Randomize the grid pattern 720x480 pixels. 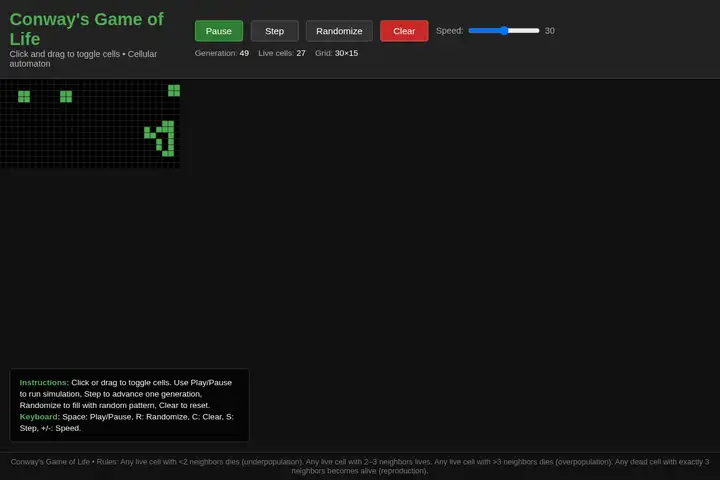[339, 31]
